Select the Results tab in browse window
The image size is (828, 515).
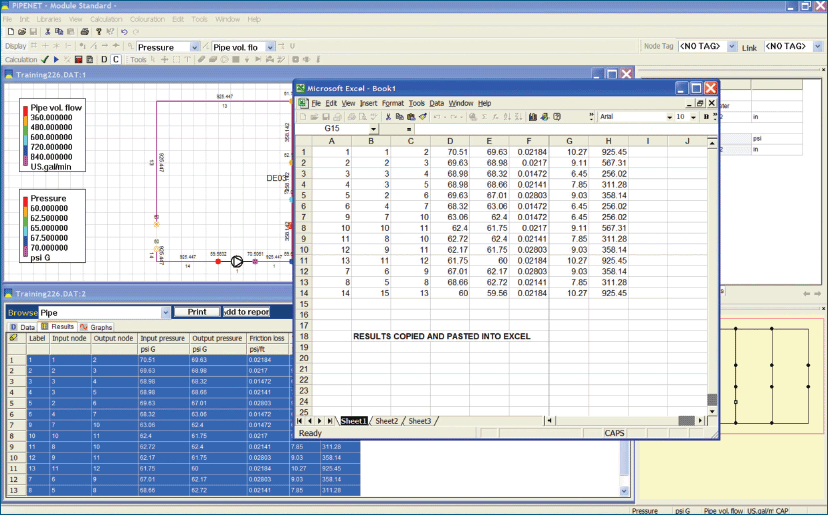click(57, 326)
